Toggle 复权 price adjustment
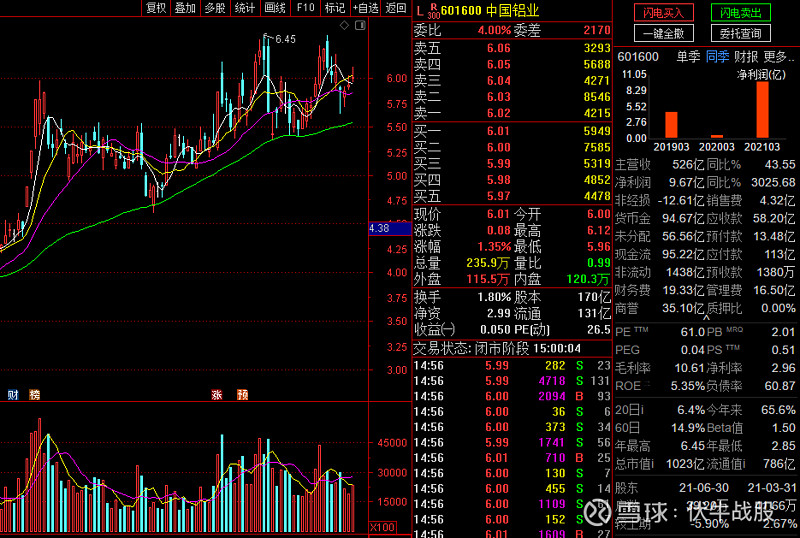Viewport: 800px width, 538px height. point(156,8)
